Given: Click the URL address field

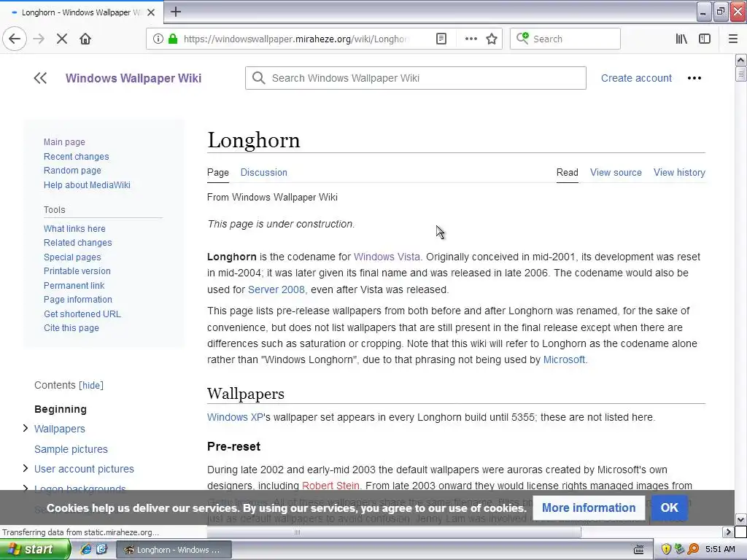Looking at the screenshot, I should tap(295, 39).
